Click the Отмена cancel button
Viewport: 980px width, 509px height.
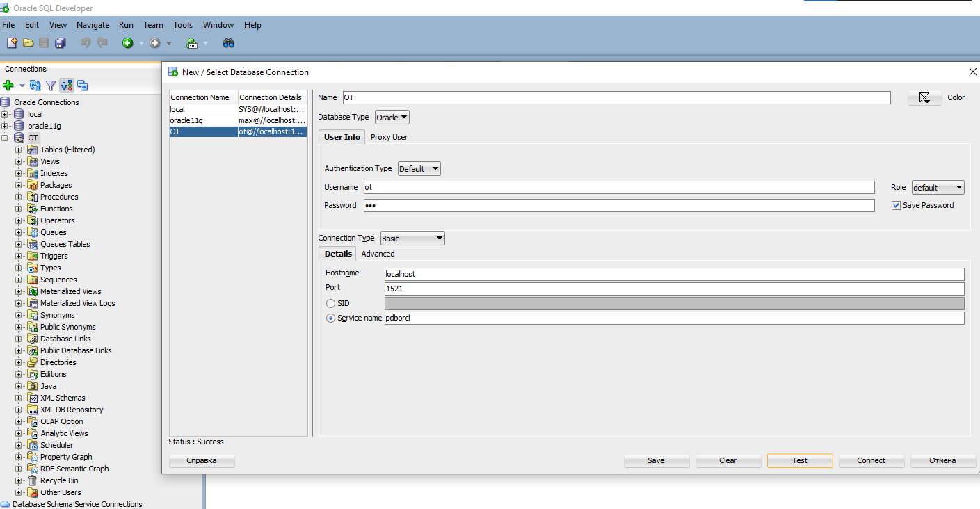pyautogui.click(x=943, y=460)
